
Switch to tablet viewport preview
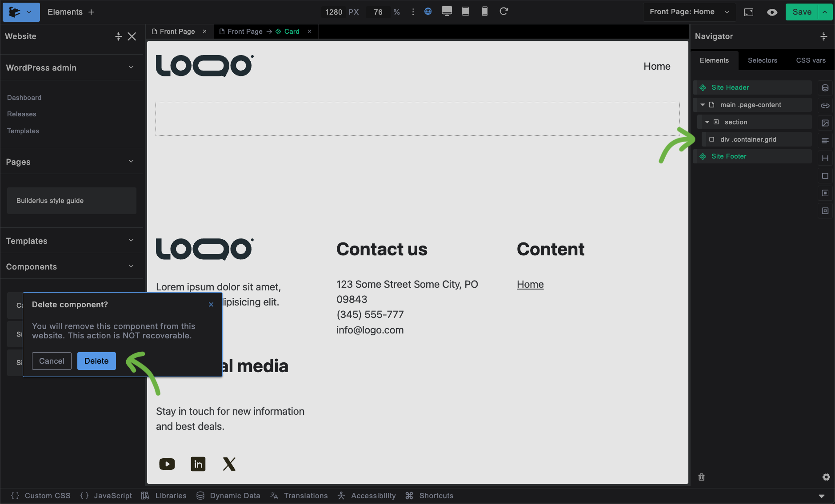[x=466, y=12]
